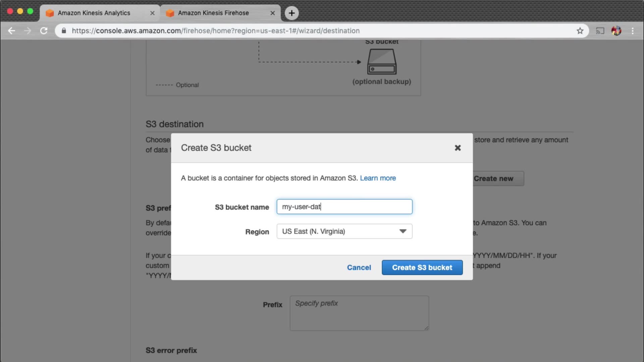Focus the S3 bucket name field
This screenshot has height=362, width=644.
point(344,207)
